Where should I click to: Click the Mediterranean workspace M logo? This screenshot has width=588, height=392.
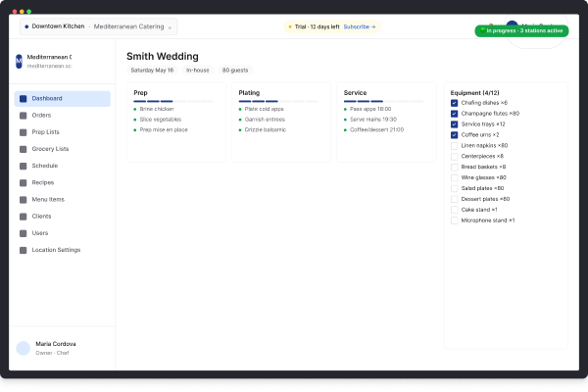(19, 61)
